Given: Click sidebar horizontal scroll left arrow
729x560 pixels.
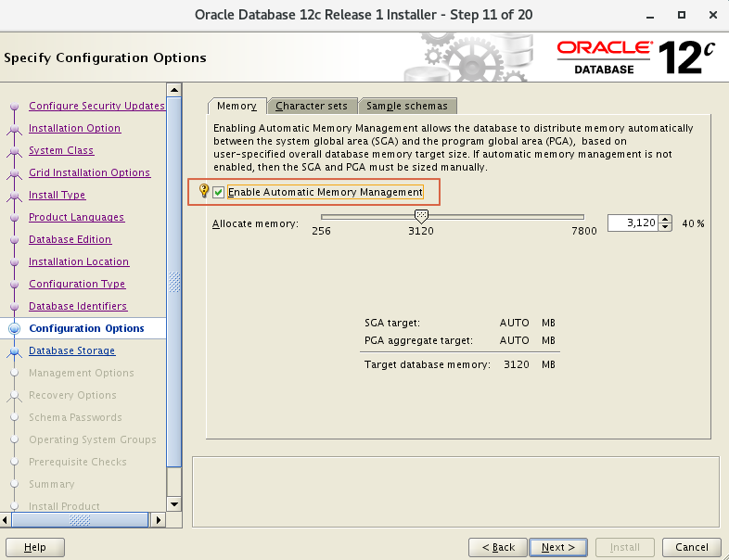Looking at the screenshot, I should 6,520.
